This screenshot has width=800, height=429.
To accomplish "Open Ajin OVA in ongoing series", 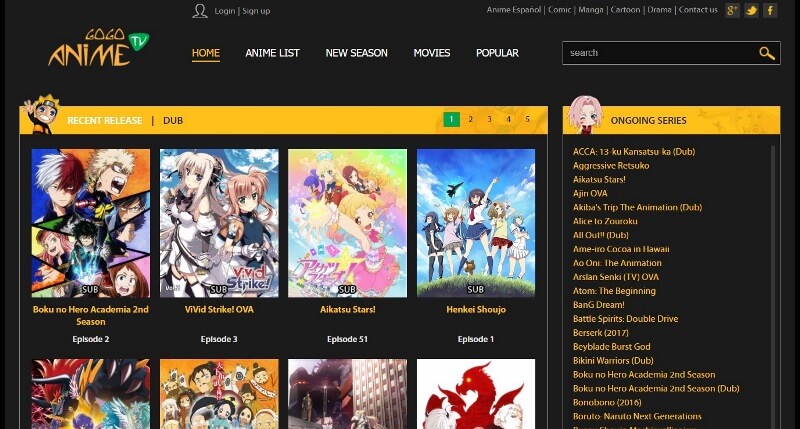I will (590, 193).
